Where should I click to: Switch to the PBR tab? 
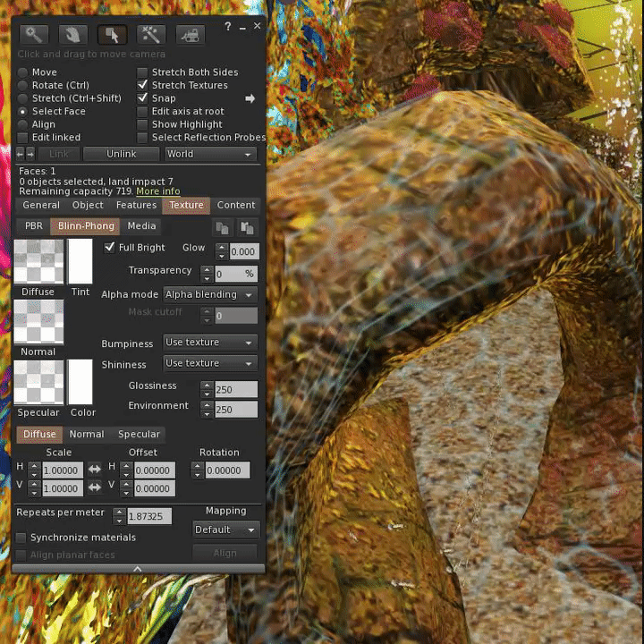point(34,226)
